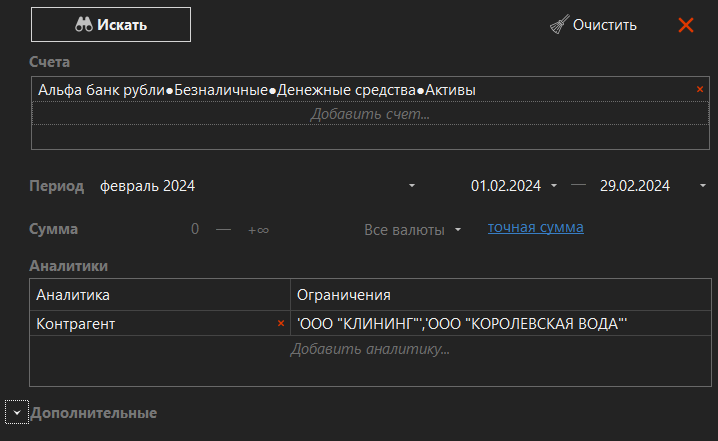The image size is (718, 441).
Task: Click the Искать search button
Action: pyautogui.click(x=110, y=25)
